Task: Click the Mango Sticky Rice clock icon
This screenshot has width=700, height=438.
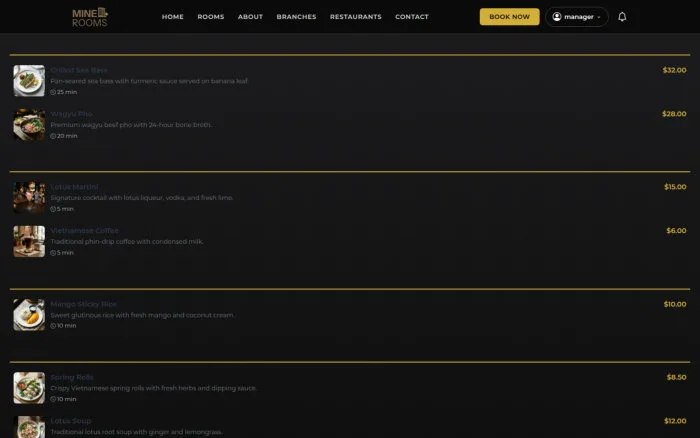Action: 53,326
